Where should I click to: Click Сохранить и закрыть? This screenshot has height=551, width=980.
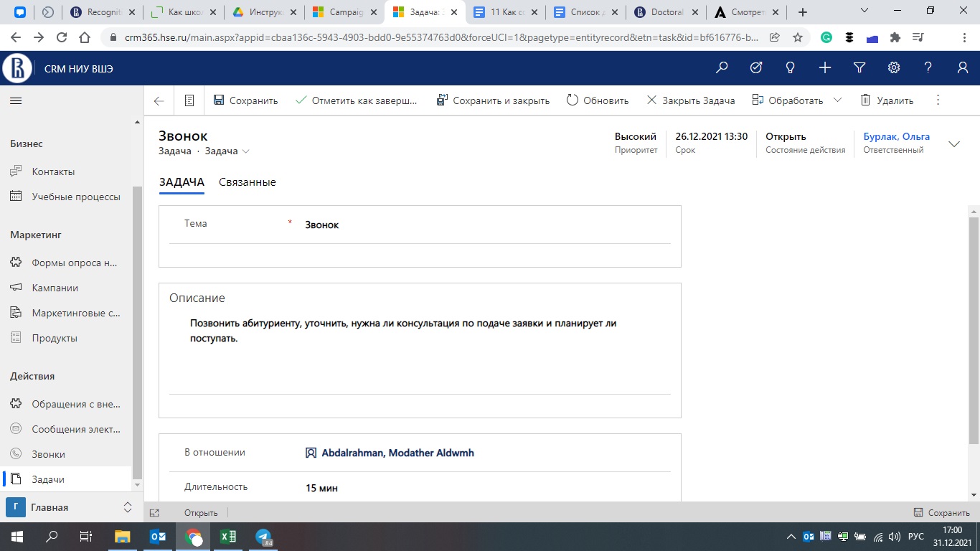(x=493, y=100)
